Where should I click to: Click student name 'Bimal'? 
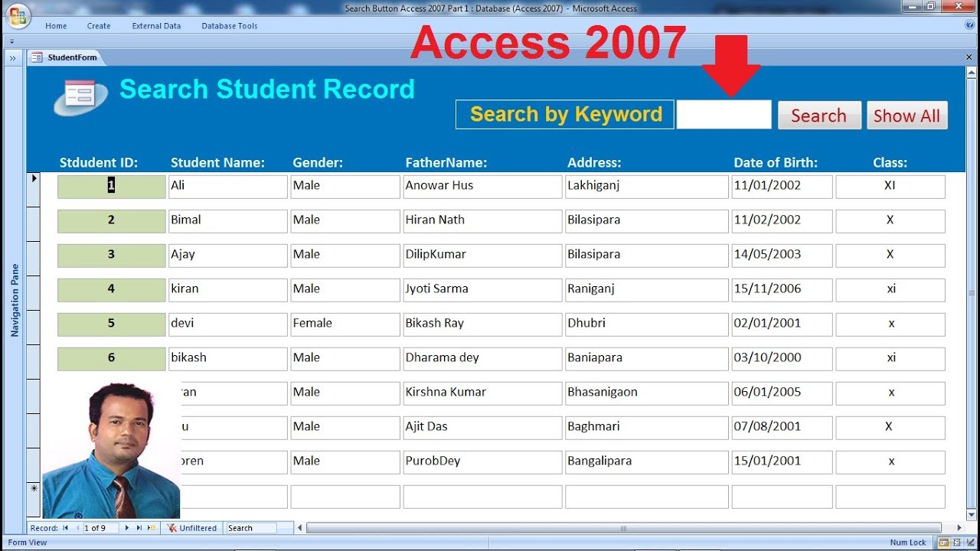(228, 221)
